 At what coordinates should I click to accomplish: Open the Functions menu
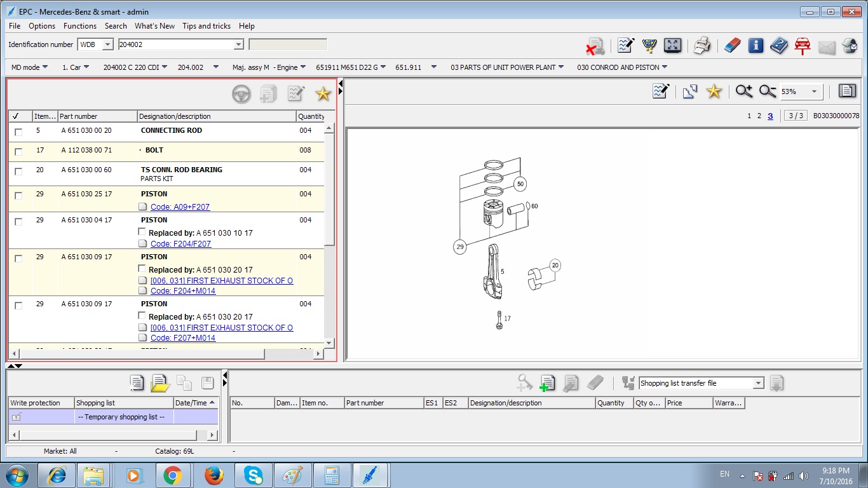[x=80, y=26]
